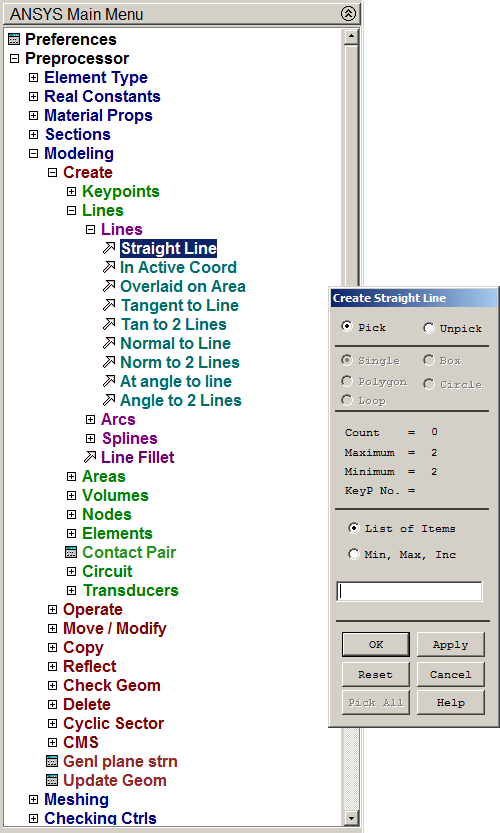This screenshot has width=500, height=833.
Task: Click the Pick All button
Action: pyautogui.click(x=376, y=702)
